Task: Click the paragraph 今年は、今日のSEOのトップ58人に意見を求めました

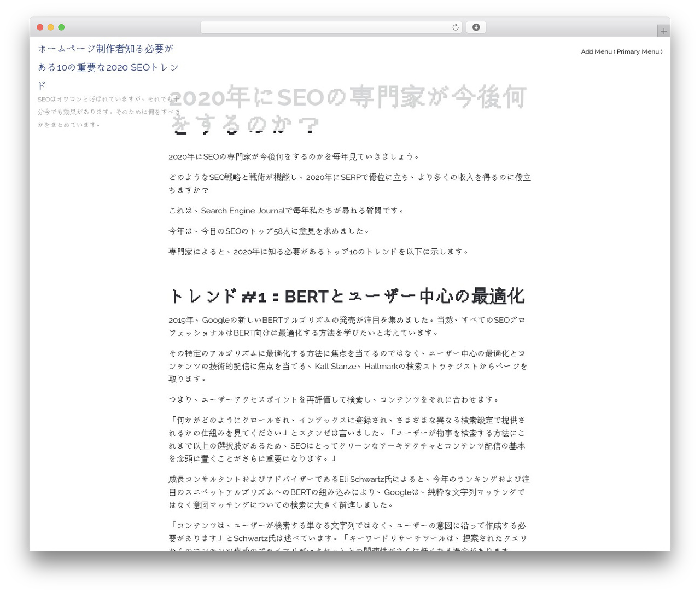Action: pyautogui.click(x=269, y=231)
